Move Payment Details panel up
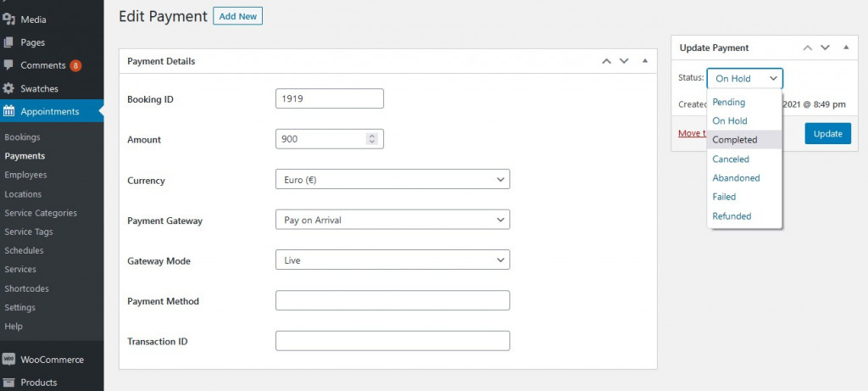The height and width of the screenshot is (391, 868). click(607, 61)
